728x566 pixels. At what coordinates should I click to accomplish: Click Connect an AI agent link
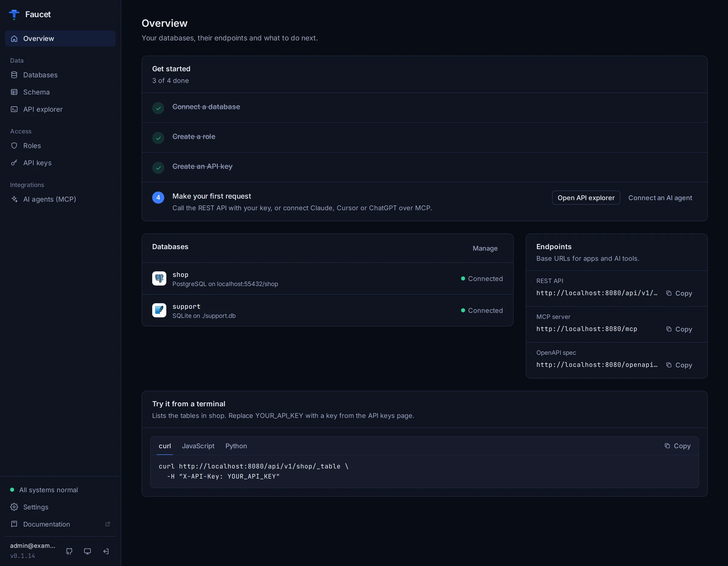(660, 198)
